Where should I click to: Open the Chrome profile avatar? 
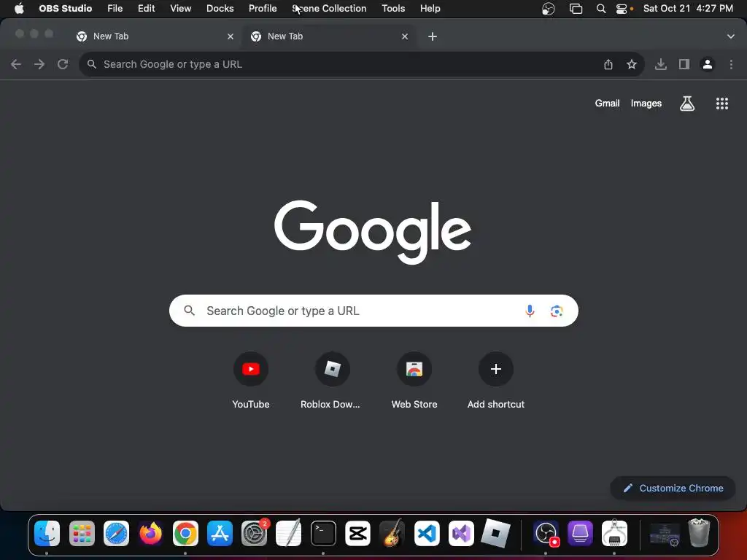pos(708,64)
